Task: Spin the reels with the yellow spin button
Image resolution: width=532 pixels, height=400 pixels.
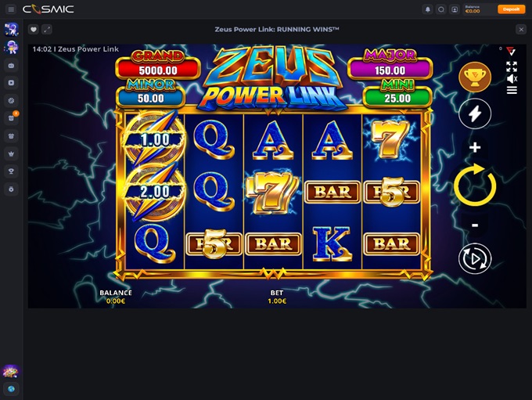Action: point(475,185)
